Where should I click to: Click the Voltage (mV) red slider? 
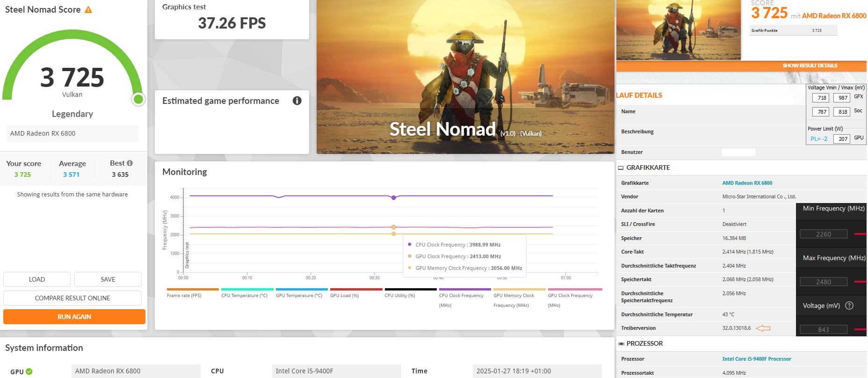pos(860,329)
